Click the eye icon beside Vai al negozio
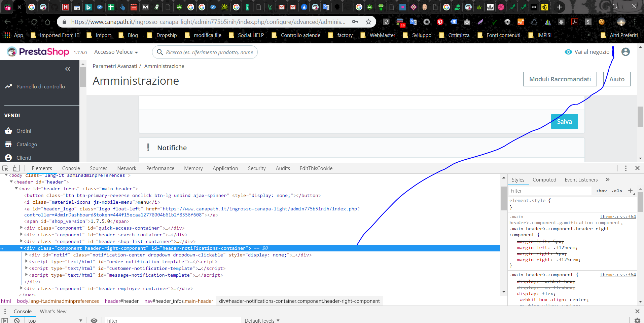The image size is (644, 323). tap(568, 52)
